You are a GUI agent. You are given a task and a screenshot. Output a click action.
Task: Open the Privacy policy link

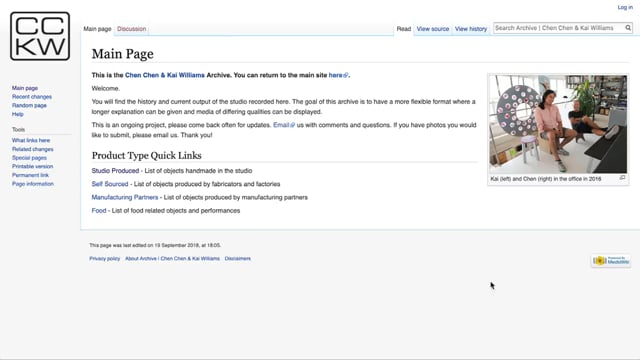pyautogui.click(x=104, y=259)
